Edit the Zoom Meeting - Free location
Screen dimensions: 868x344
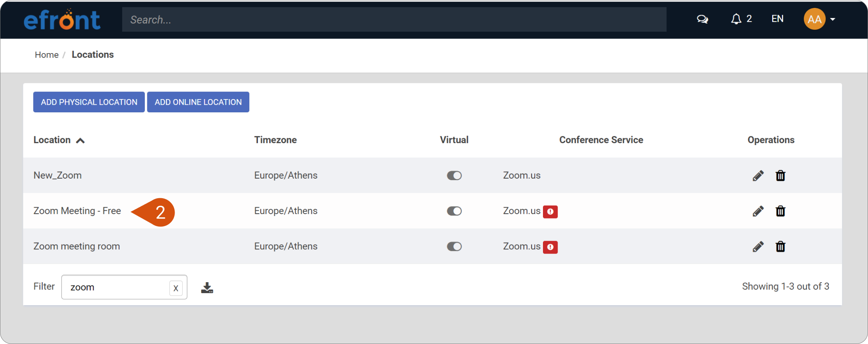pos(758,211)
